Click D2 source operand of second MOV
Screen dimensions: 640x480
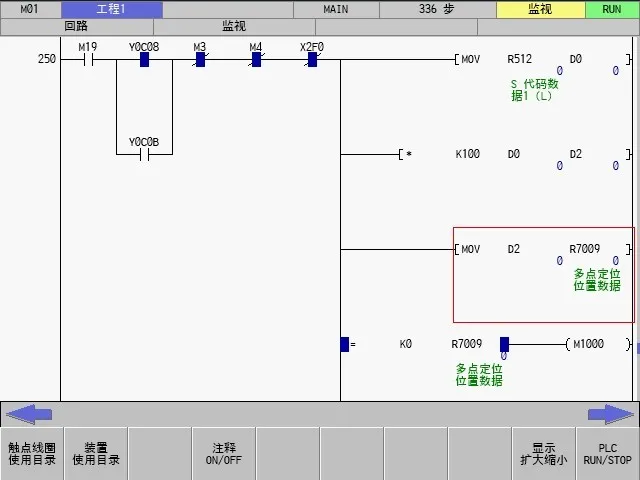pos(513,249)
